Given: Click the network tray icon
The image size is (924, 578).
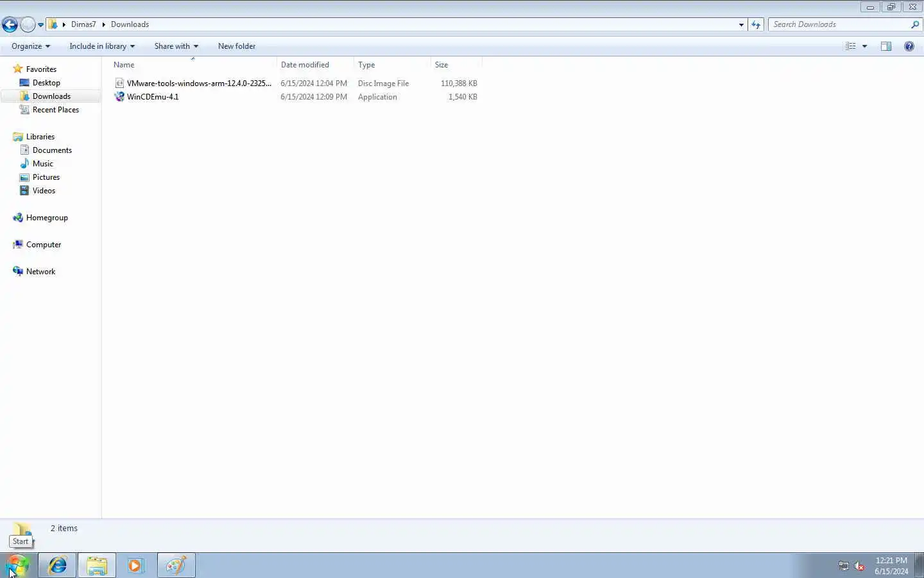Looking at the screenshot, I should coord(844,566).
